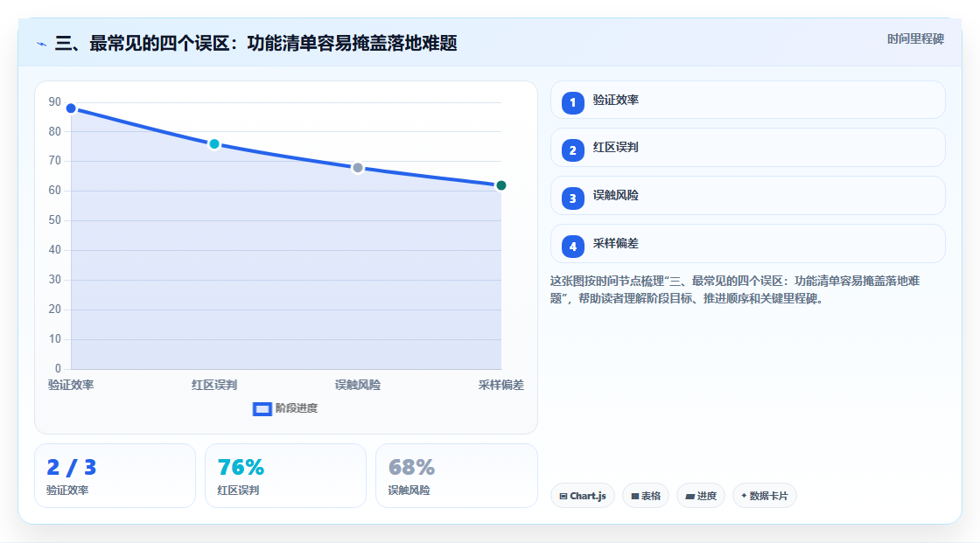Click the 2 / 3 验证效率 data card
This screenshot has width=980, height=543.
[115, 476]
